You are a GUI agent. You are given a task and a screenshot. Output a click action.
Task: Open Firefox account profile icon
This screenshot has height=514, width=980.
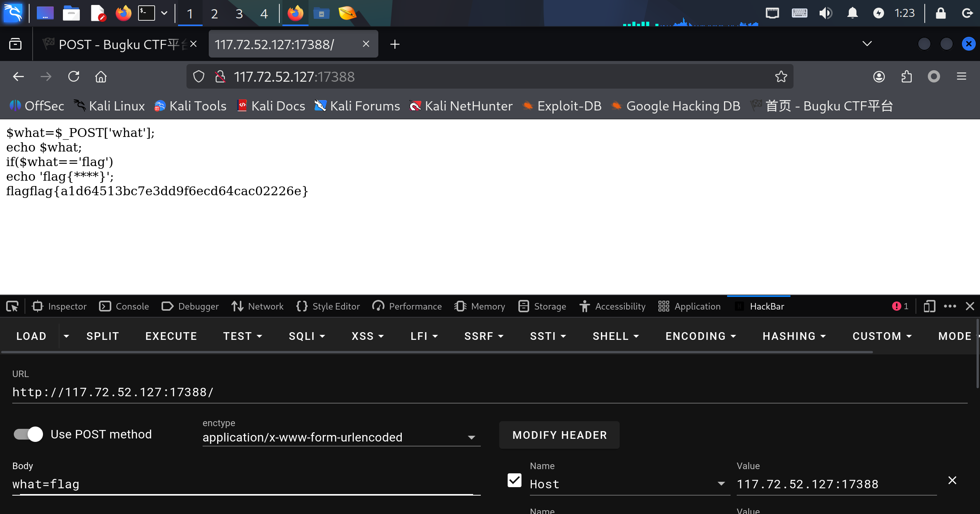[x=879, y=77]
